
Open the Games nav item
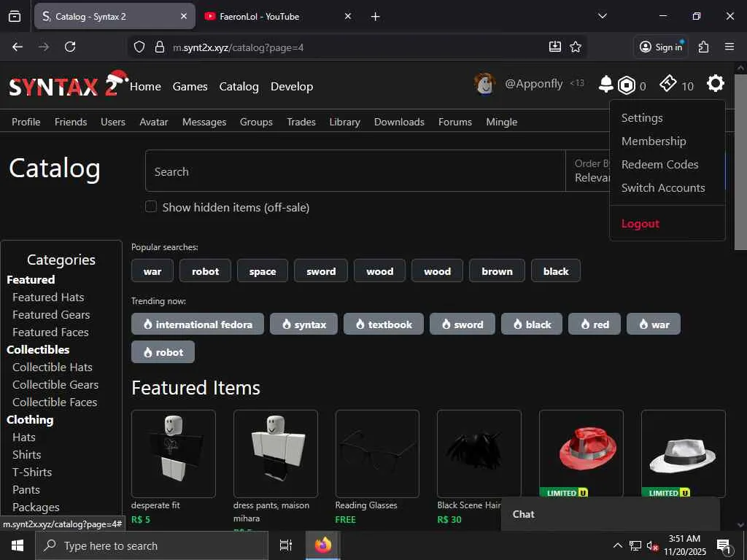click(x=190, y=87)
